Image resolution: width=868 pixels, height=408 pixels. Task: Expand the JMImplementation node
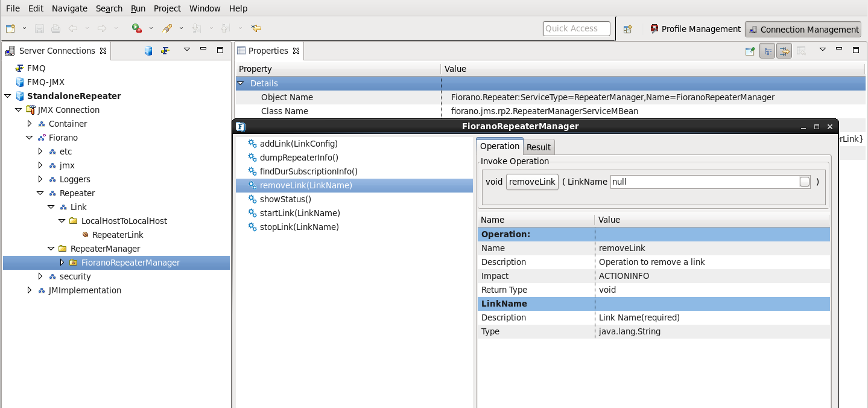coord(29,290)
